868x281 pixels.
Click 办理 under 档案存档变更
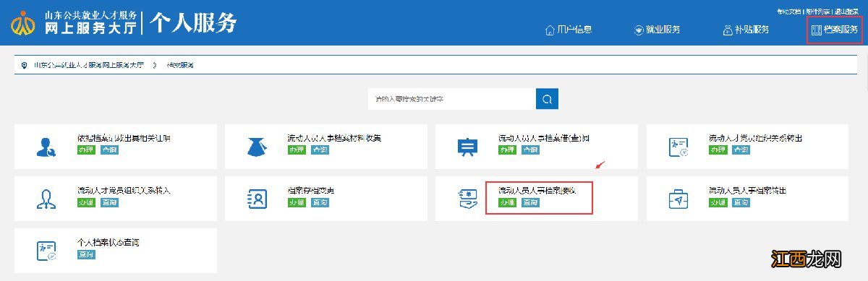tap(297, 202)
